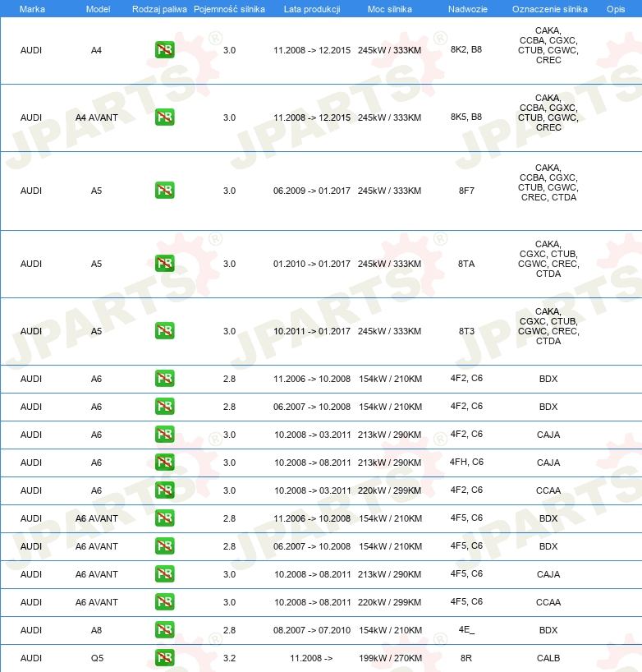Click the Oznaczenie silnika column header
Image resolution: width=642 pixels, height=672 pixels.
550,9
